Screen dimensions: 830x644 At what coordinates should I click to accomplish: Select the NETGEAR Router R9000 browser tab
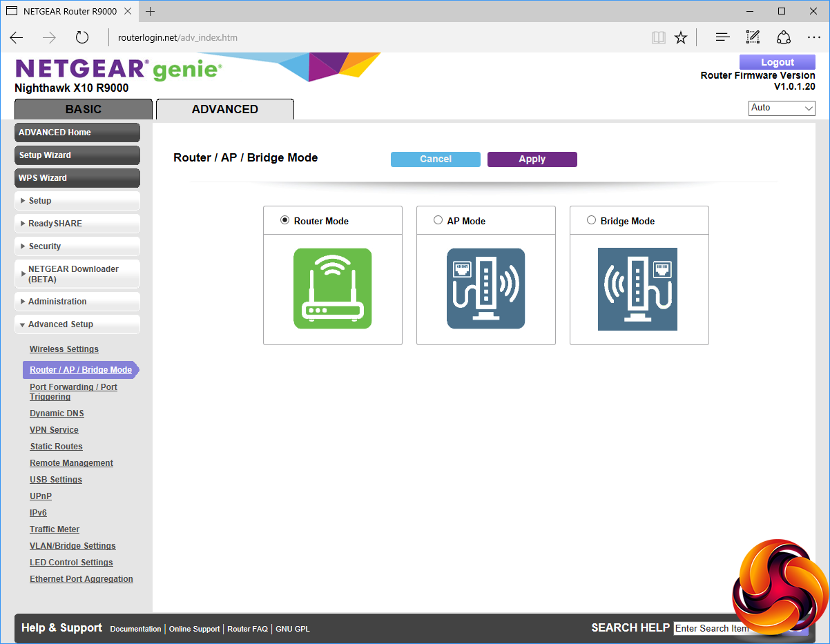69,11
